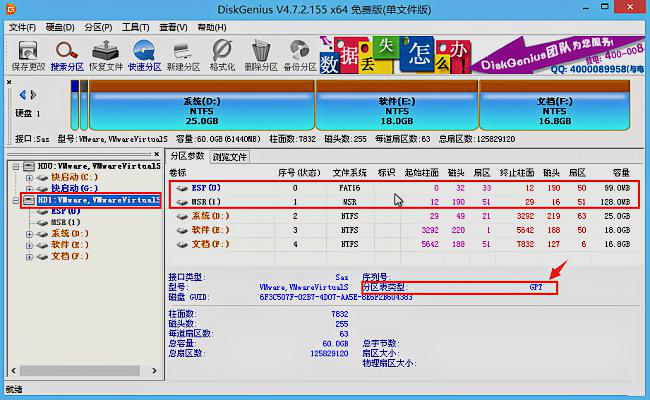Expand the 快启动(C:) tree node

point(29,178)
